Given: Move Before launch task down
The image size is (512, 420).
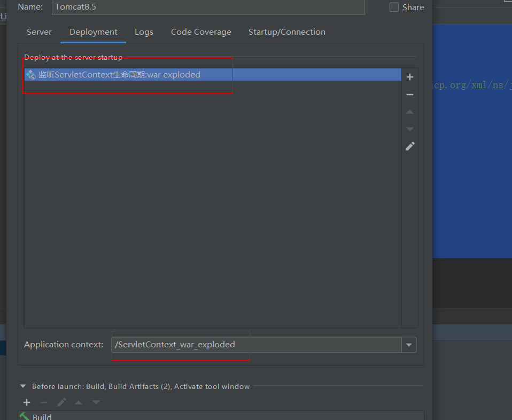Looking at the screenshot, I should point(96,402).
